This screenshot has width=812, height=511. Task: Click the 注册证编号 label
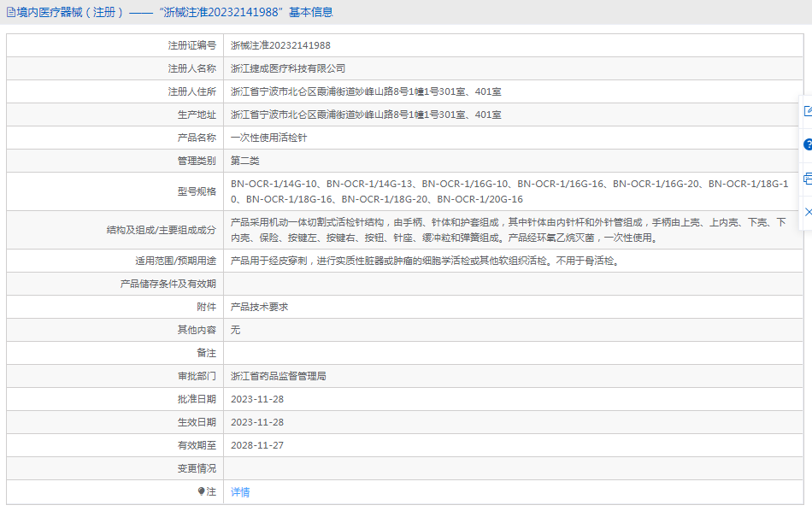point(191,45)
